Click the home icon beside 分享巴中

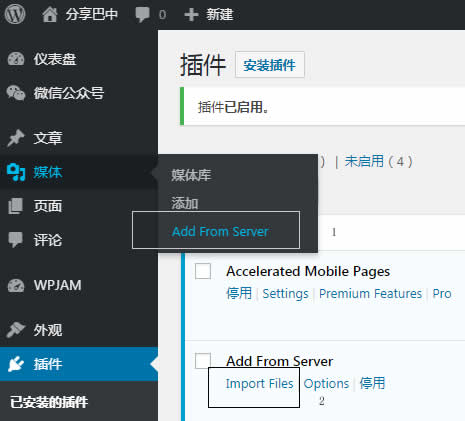[50, 15]
